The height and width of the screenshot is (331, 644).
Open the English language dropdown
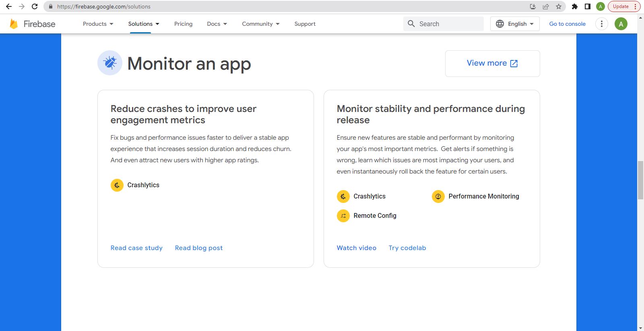(x=515, y=24)
